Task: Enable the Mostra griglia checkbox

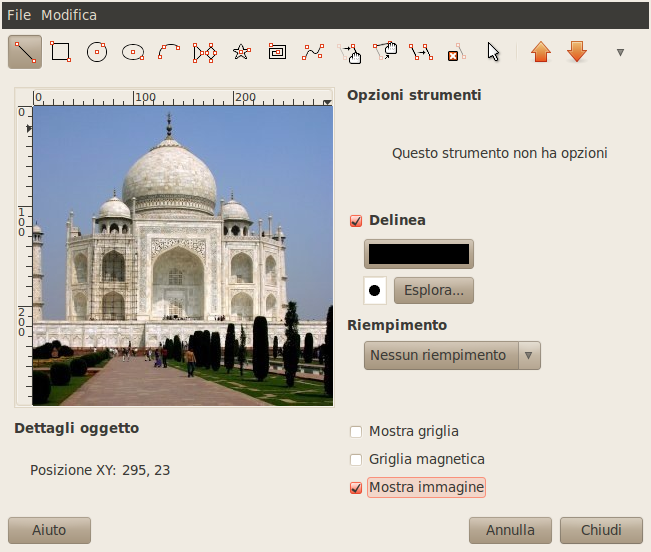Action: tap(356, 432)
